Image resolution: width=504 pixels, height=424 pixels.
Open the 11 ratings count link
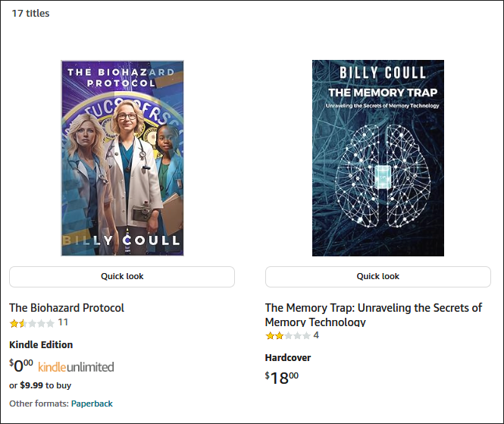63,322
